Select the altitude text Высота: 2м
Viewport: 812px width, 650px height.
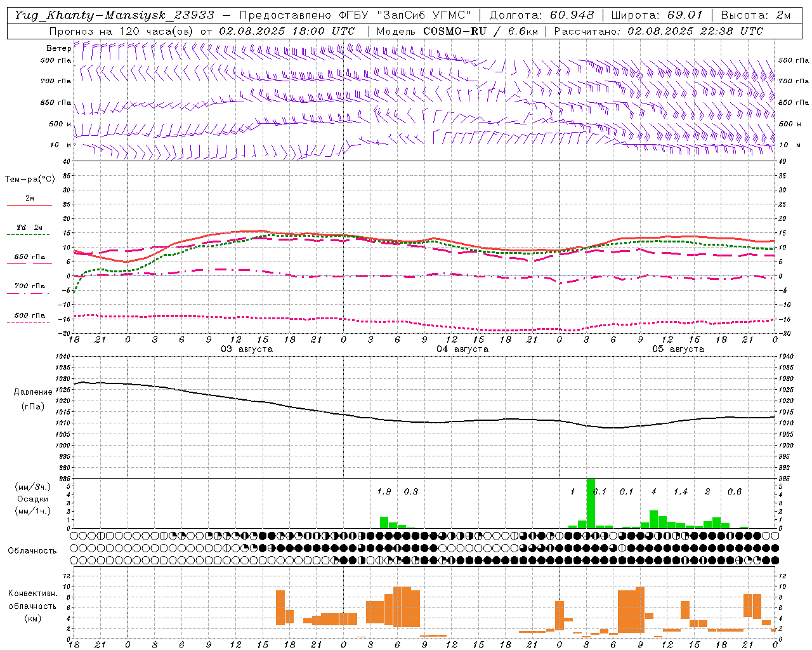(x=756, y=15)
